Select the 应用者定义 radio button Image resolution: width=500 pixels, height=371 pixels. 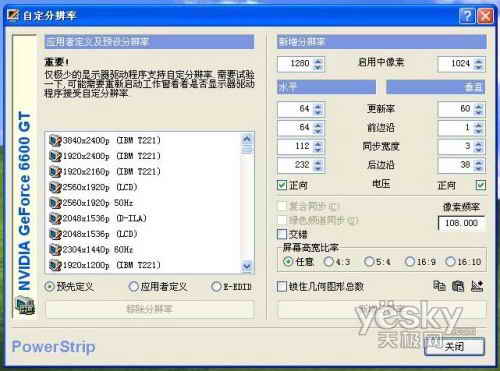(x=133, y=286)
